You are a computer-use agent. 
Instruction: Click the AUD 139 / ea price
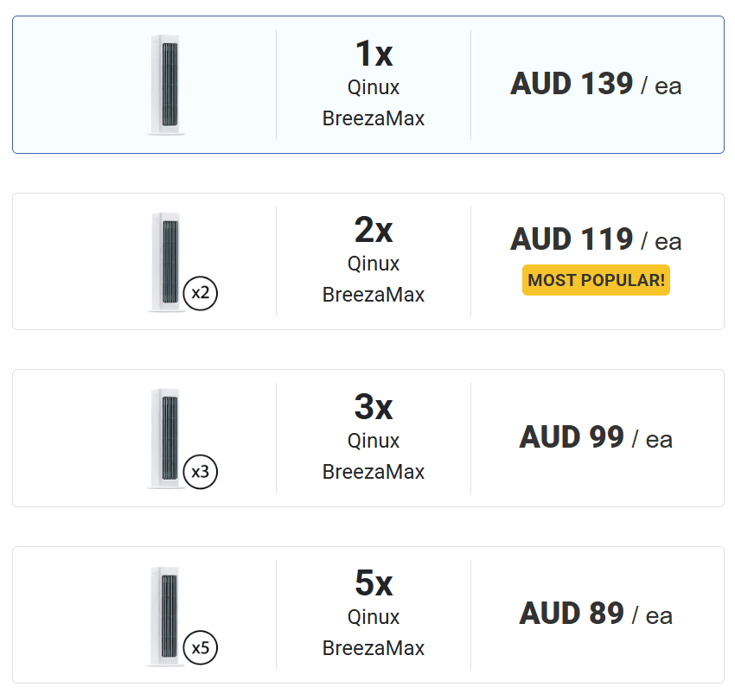click(596, 85)
